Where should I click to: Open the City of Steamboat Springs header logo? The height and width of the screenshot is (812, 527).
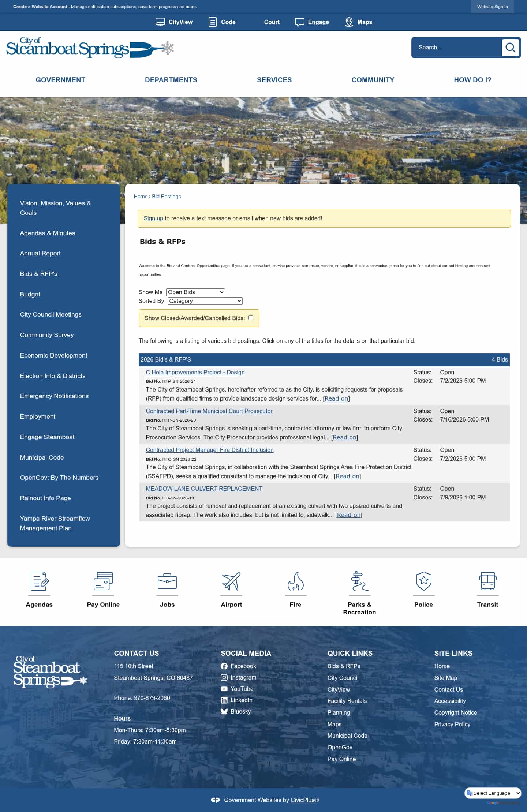(x=90, y=48)
